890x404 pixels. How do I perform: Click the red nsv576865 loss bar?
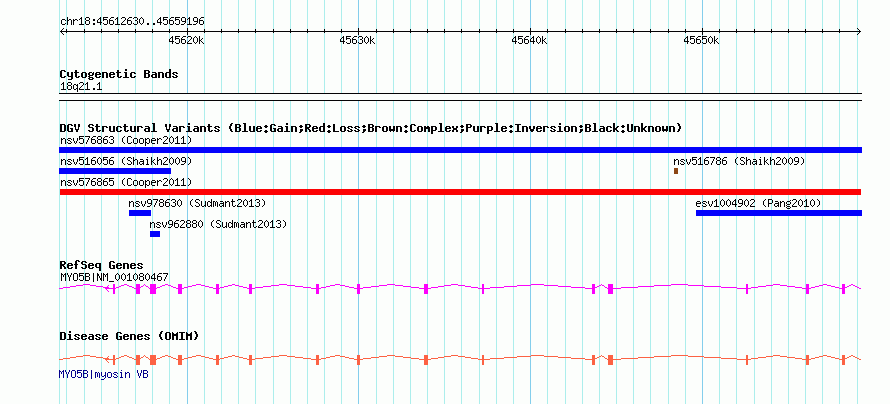click(x=460, y=192)
